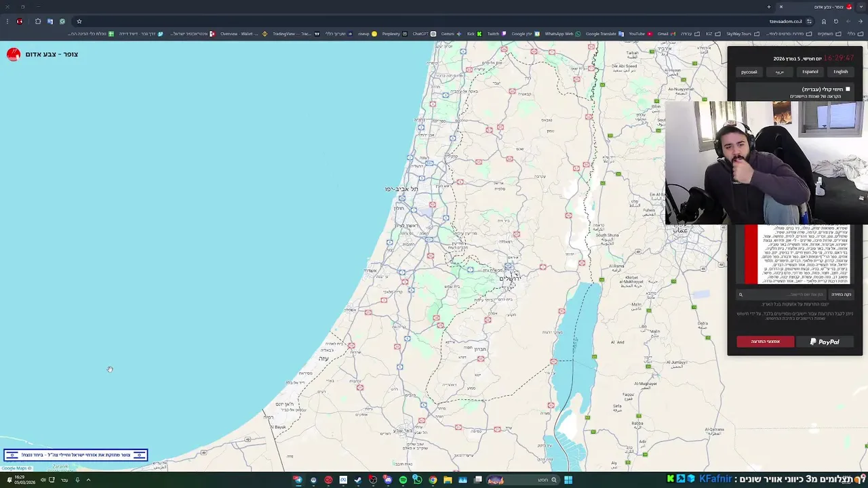Click the Hebron label on the map
Screen dimensions: 868x488
480,349
